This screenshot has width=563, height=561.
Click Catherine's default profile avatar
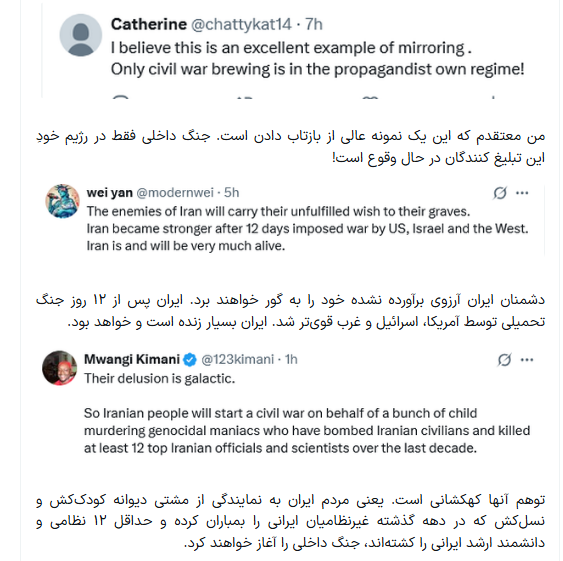pyautogui.click(x=81, y=35)
